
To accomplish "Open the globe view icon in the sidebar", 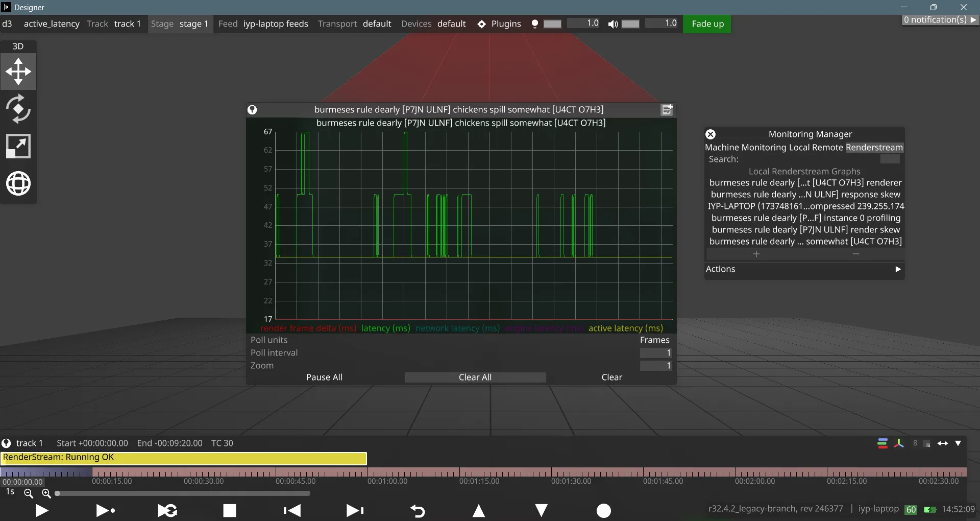I will pyautogui.click(x=18, y=183).
